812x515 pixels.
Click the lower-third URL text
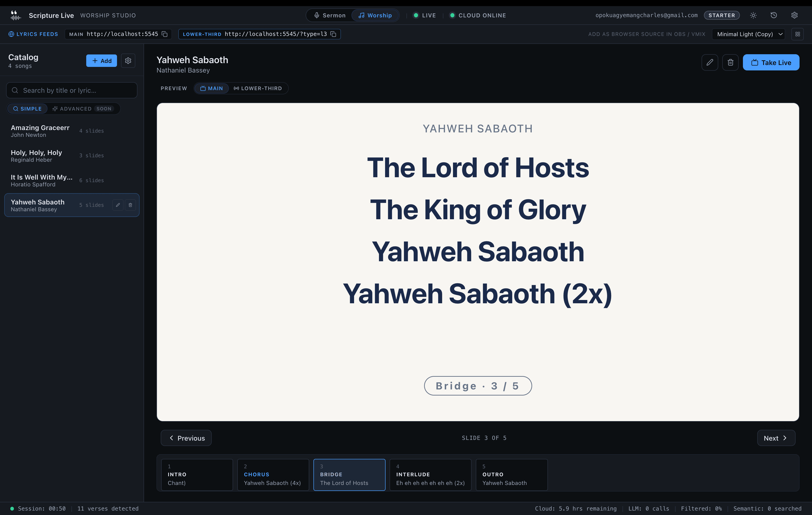(276, 34)
